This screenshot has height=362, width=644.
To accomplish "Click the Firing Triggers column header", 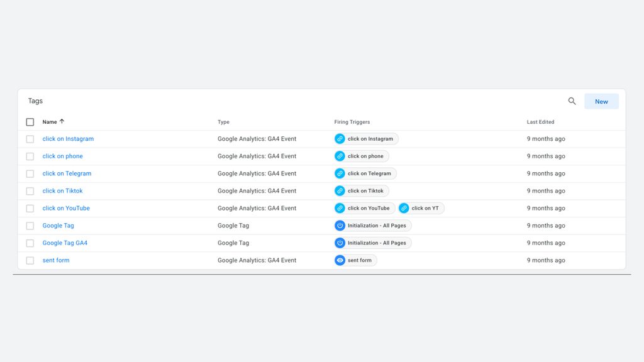I will [x=352, y=122].
